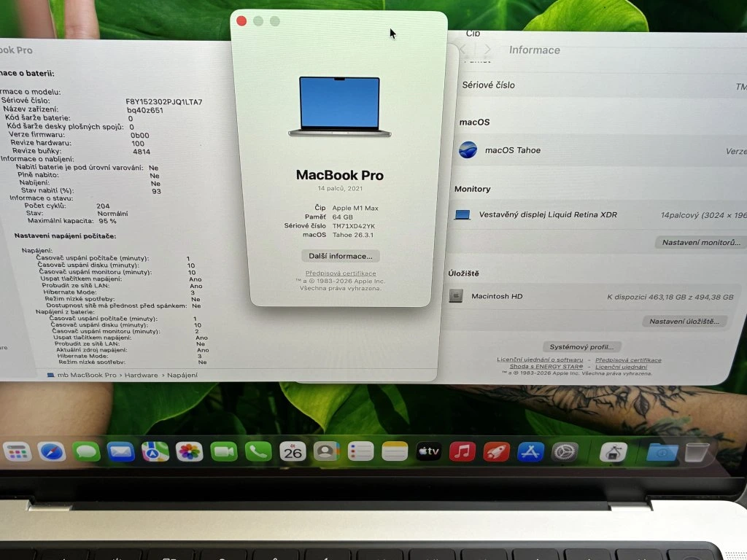This screenshot has width=747, height=560.
Task: Click the macOS Tahoe row label
Action: tap(513, 150)
